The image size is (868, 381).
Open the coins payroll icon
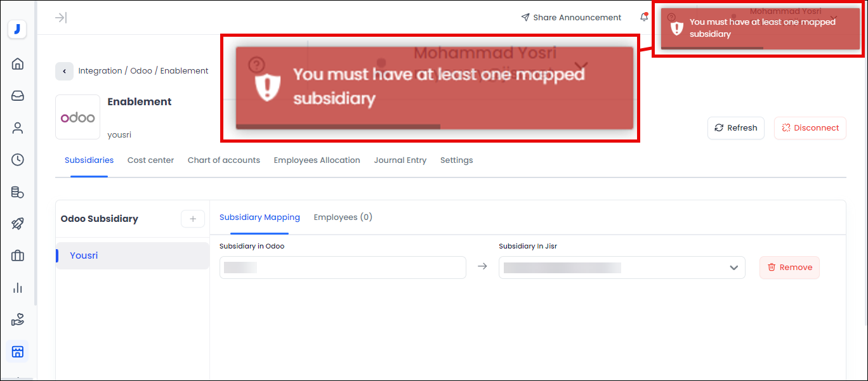[x=18, y=192]
